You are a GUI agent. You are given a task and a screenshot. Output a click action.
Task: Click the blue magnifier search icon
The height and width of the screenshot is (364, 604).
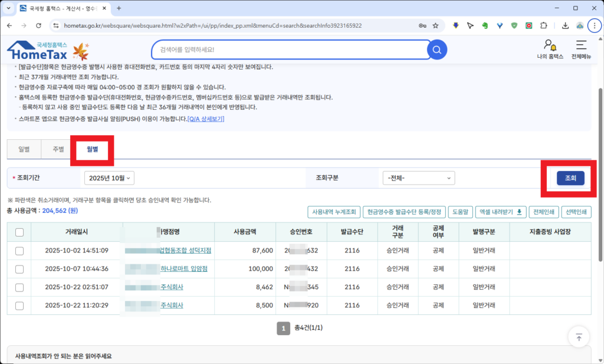(436, 50)
